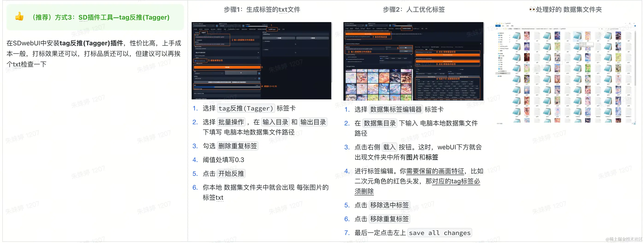Refresh the checkpoint list in step 2 screenshot
This screenshot has height=243, width=644.
coord(366,26)
